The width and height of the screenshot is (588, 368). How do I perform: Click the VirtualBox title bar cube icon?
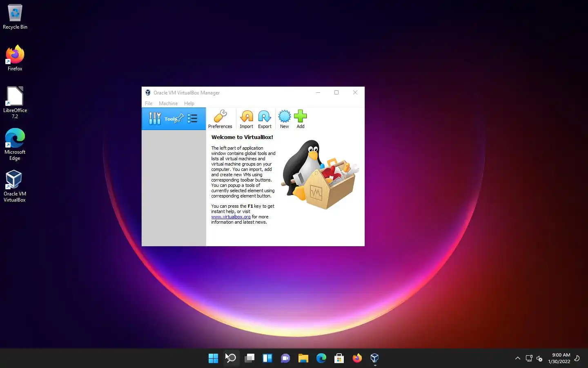point(148,93)
